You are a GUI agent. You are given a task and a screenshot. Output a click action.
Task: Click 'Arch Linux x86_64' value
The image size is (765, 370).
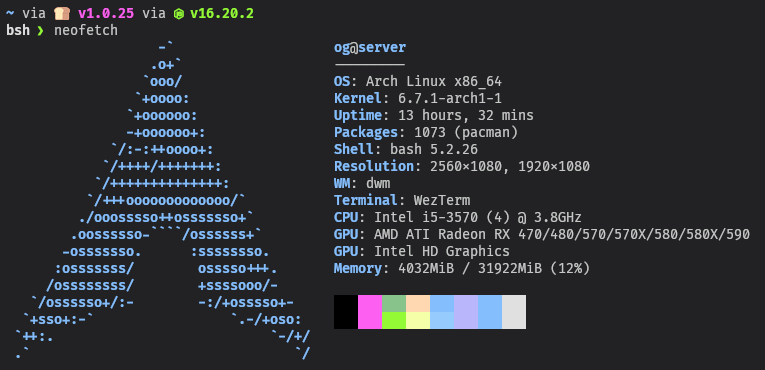coord(434,82)
